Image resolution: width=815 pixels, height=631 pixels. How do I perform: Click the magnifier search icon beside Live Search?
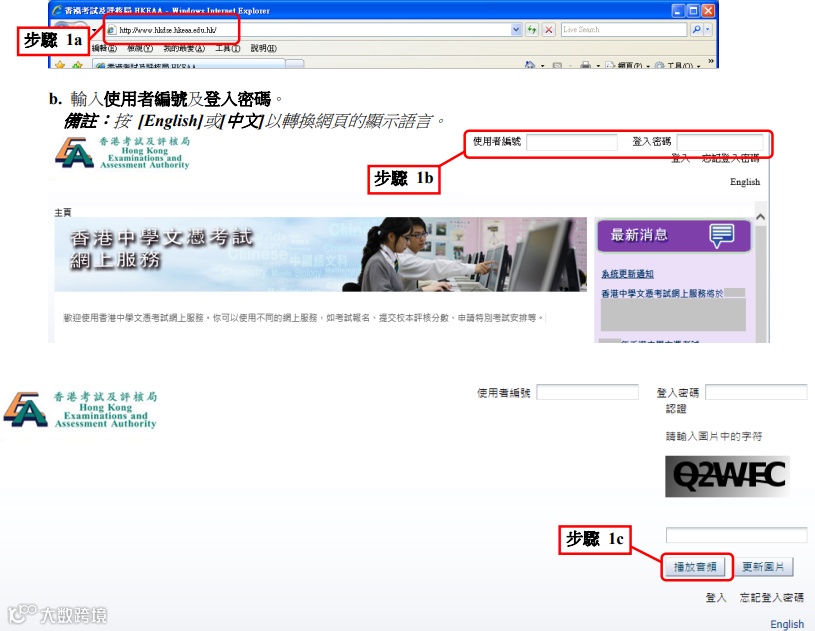pos(696,30)
